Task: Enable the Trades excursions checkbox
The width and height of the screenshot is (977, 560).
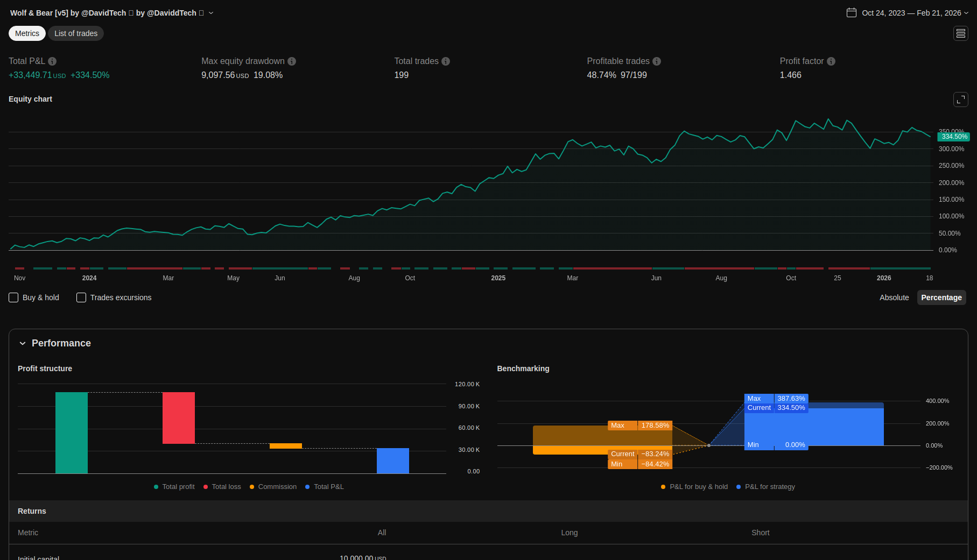Action: coord(81,297)
